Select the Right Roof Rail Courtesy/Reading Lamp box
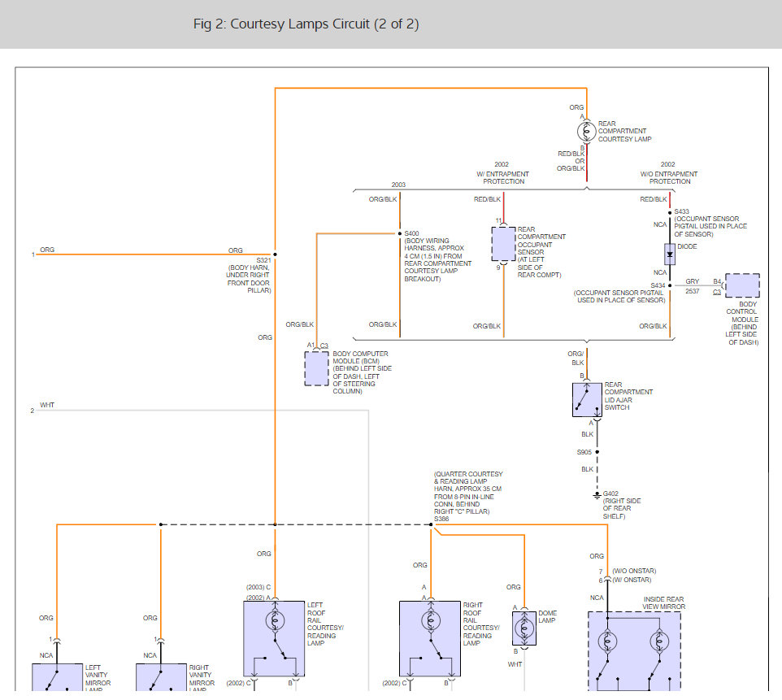This screenshot has width=782, height=700. [x=430, y=639]
